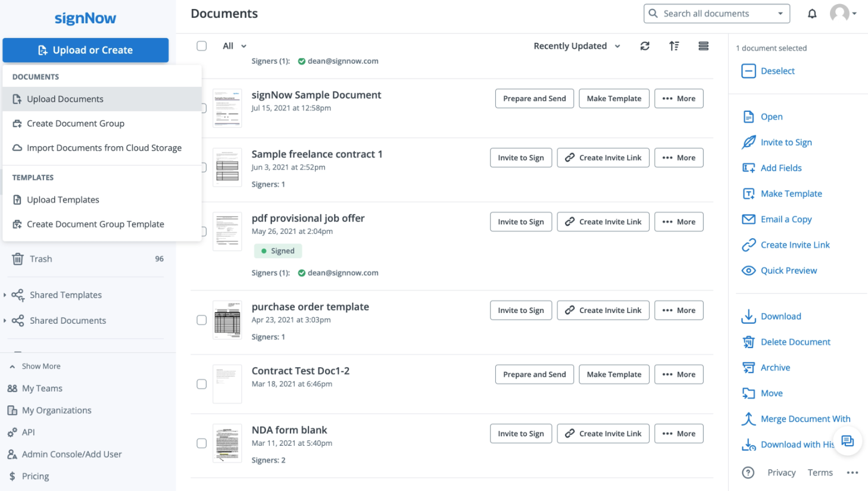Click the Add Fields icon on right panel

[x=748, y=168]
